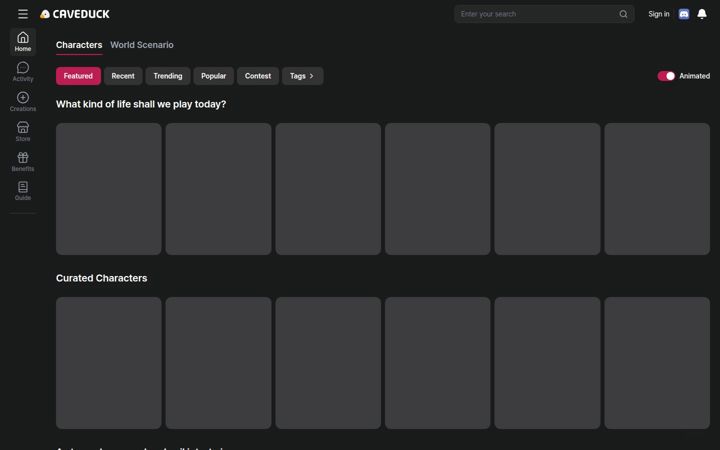The image size is (720, 450).
Task: Click the Curated Characters heading
Action: (x=101, y=278)
